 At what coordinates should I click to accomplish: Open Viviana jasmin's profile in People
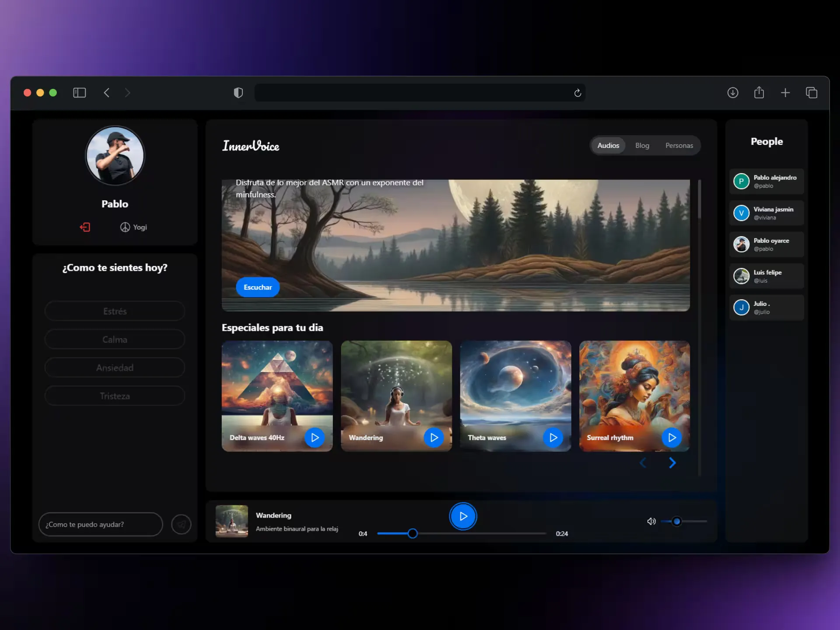(766, 213)
